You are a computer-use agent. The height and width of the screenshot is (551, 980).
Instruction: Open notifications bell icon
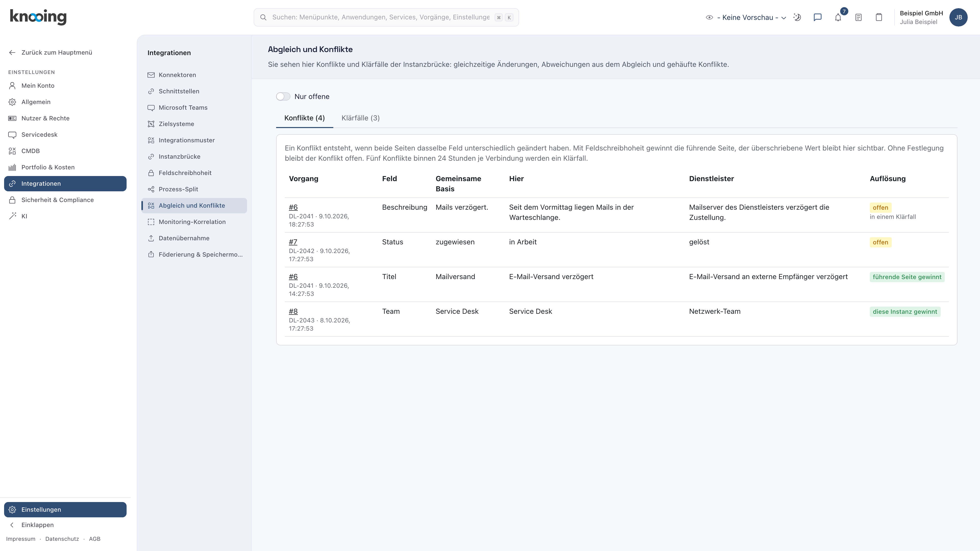tap(838, 18)
